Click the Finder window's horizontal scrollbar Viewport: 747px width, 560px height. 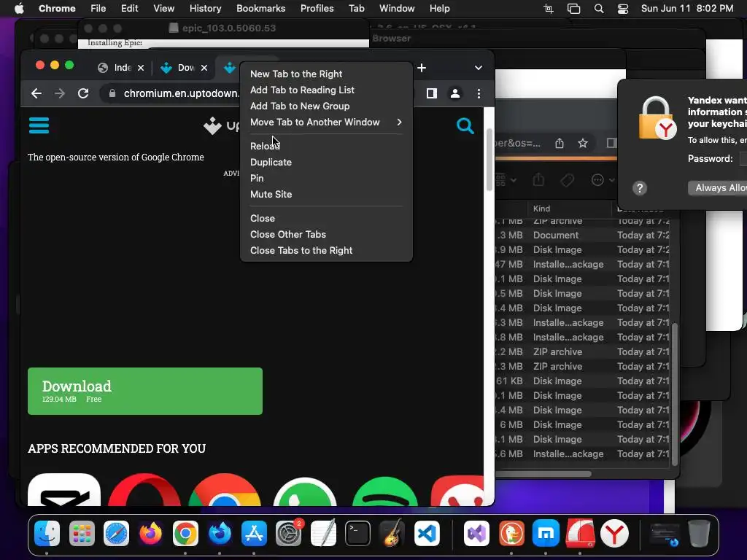point(543,474)
